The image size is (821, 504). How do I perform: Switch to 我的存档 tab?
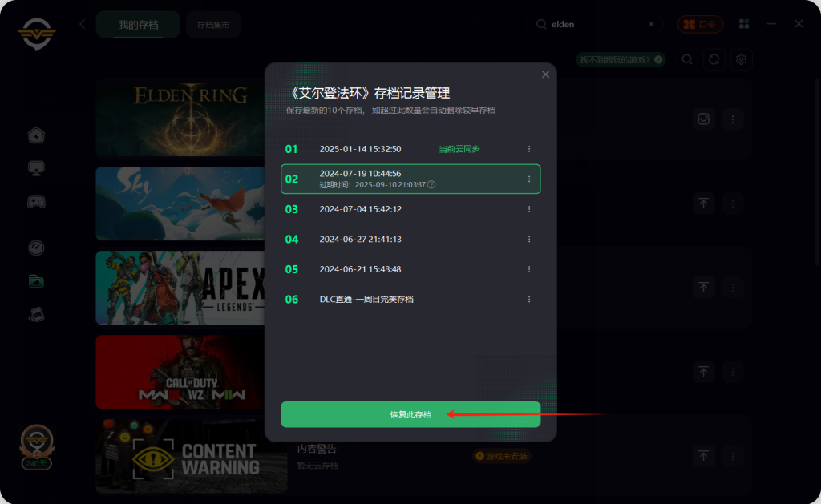pyautogui.click(x=138, y=25)
